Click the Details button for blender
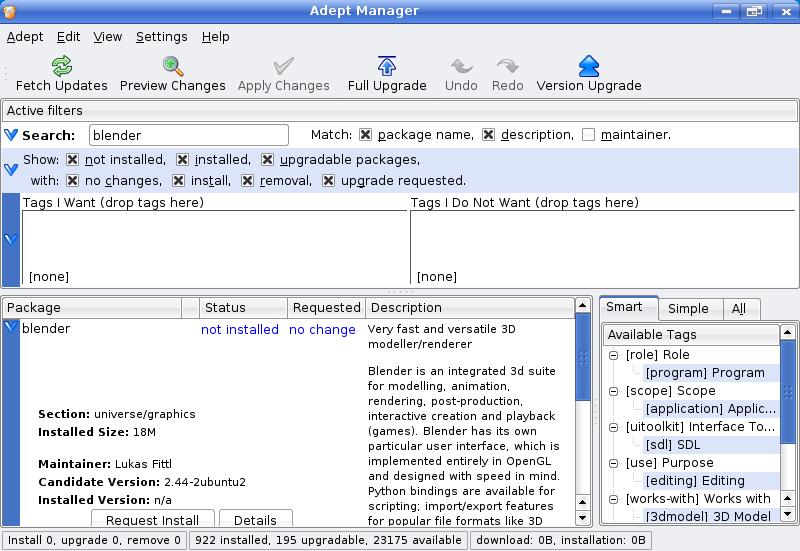800x551 pixels. point(255,518)
